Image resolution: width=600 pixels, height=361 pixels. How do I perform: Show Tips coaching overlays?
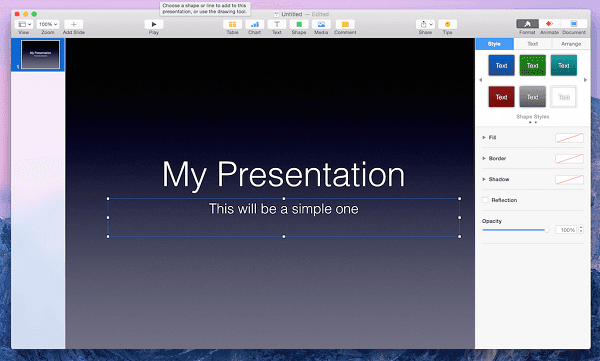click(447, 24)
